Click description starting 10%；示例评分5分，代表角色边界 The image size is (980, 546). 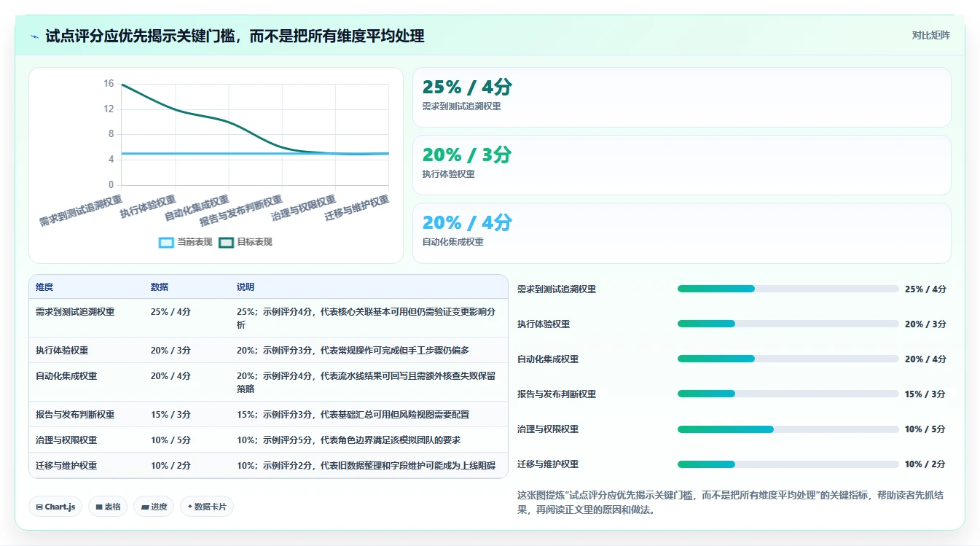348,440
